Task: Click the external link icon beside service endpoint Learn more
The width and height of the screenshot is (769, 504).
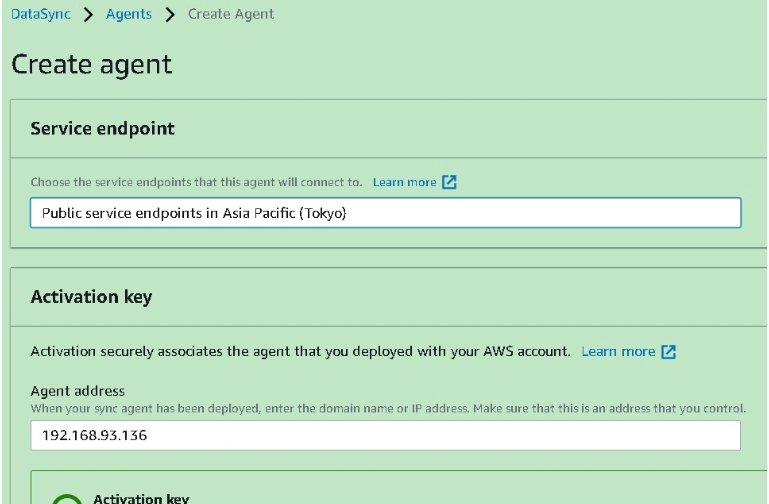Action: pyautogui.click(x=449, y=182)
